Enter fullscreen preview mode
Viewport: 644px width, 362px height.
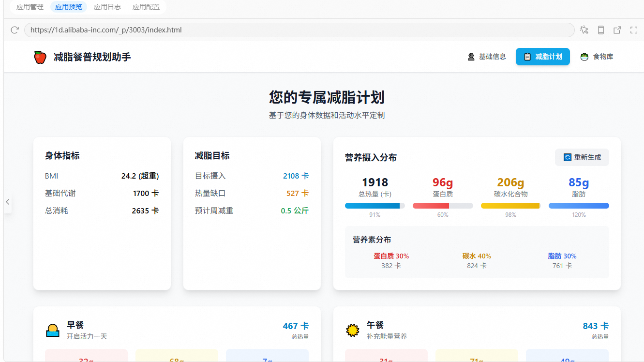(634, 30)
